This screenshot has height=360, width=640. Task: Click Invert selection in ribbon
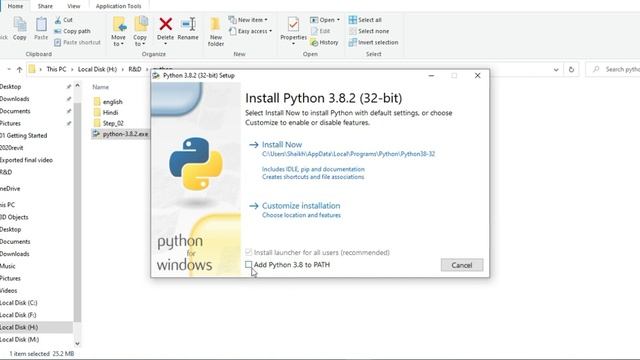[373, 42]
